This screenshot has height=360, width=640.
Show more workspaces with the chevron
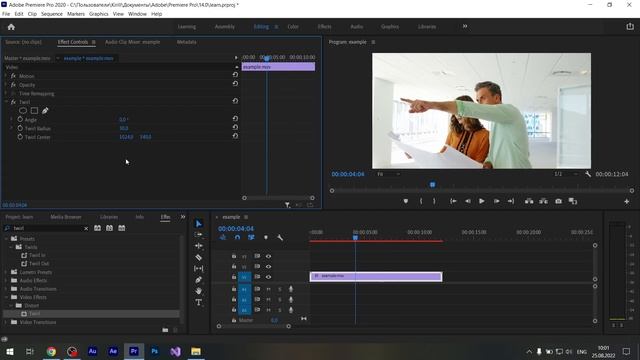(x=464, y=27)
